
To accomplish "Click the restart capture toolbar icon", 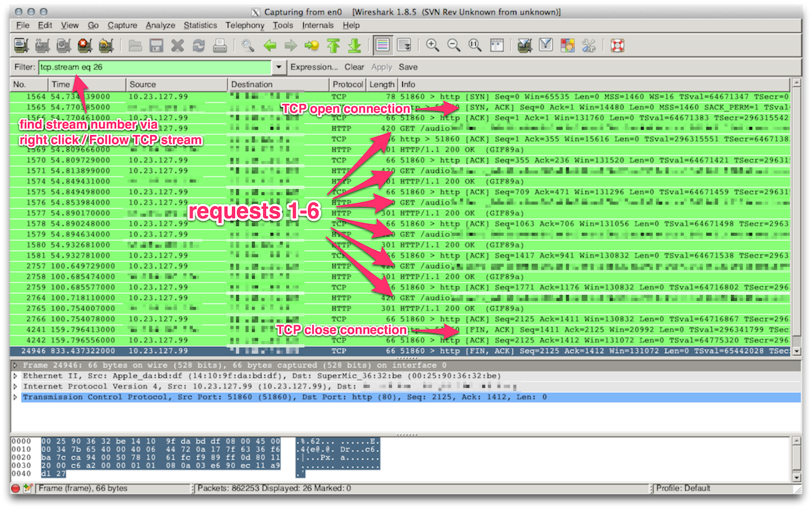I will (106, 45).
